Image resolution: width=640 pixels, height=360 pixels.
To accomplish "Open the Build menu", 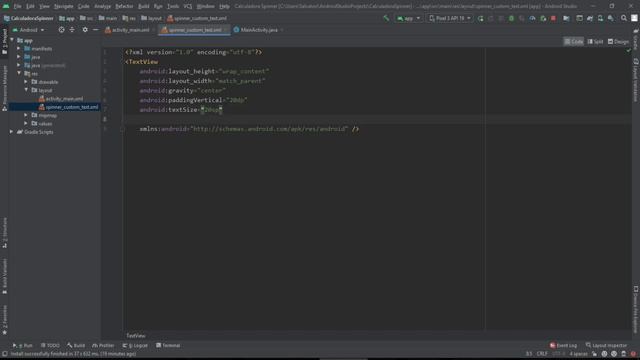I will [x=144, y=6].
